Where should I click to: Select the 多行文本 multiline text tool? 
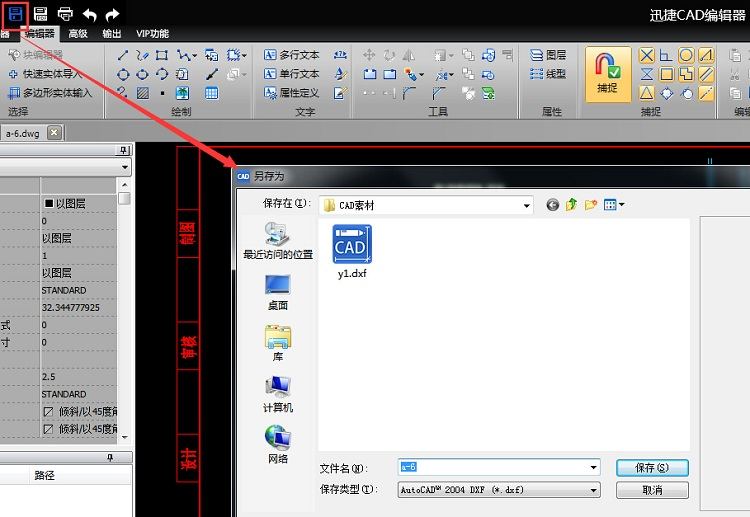291,55
